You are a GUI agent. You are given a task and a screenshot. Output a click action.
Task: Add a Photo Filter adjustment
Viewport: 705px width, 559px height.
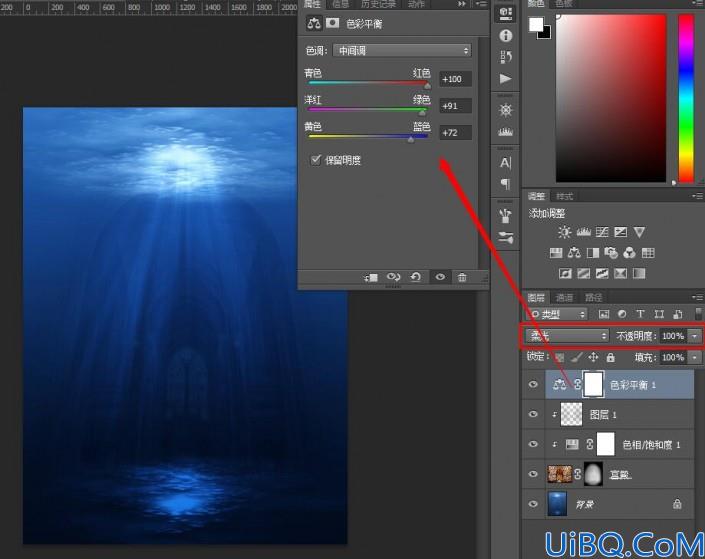611,253
